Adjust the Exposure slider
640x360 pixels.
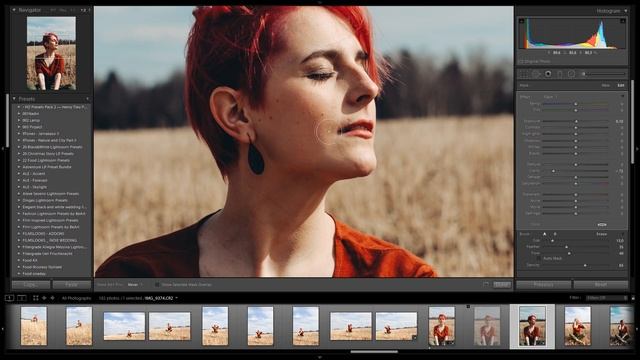[576, 121]
